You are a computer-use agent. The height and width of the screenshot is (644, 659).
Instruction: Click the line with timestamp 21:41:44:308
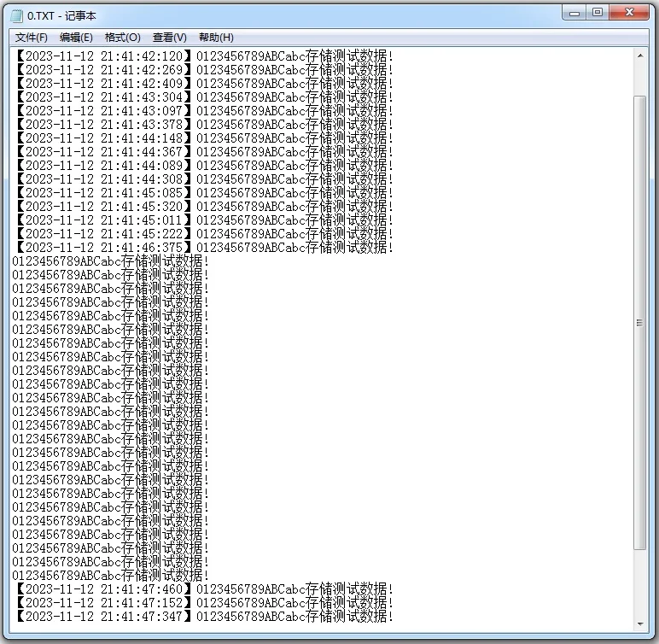point(204,179)
